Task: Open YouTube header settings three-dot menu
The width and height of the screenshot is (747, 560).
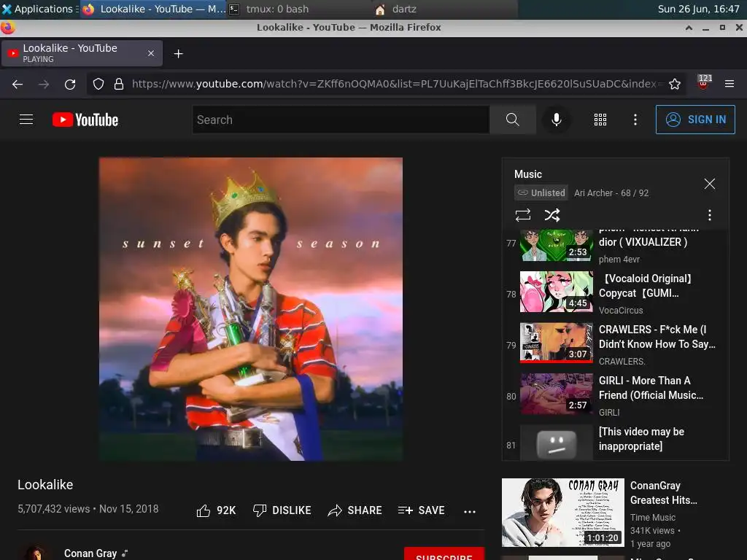Action: click(x=635, y=120)
